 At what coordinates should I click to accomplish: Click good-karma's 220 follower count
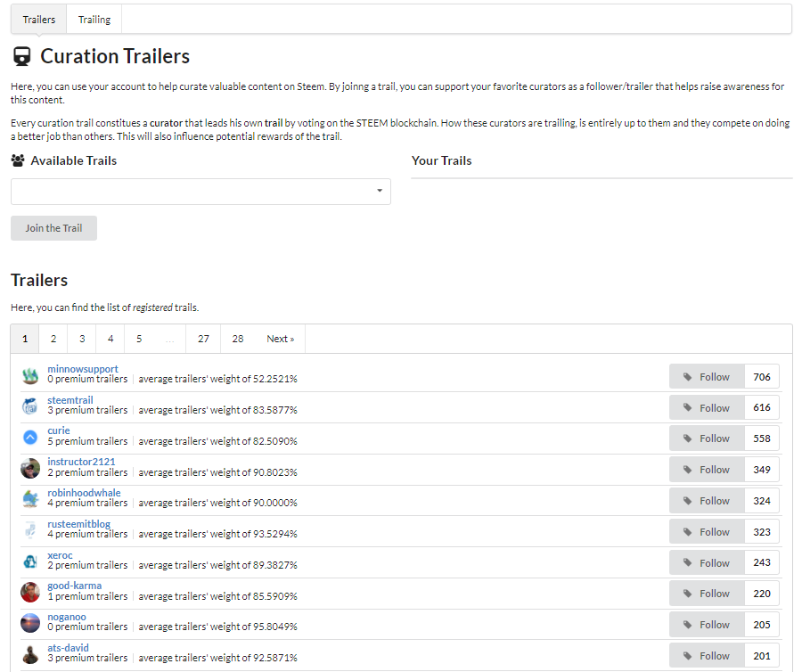(x=762, y=594)
